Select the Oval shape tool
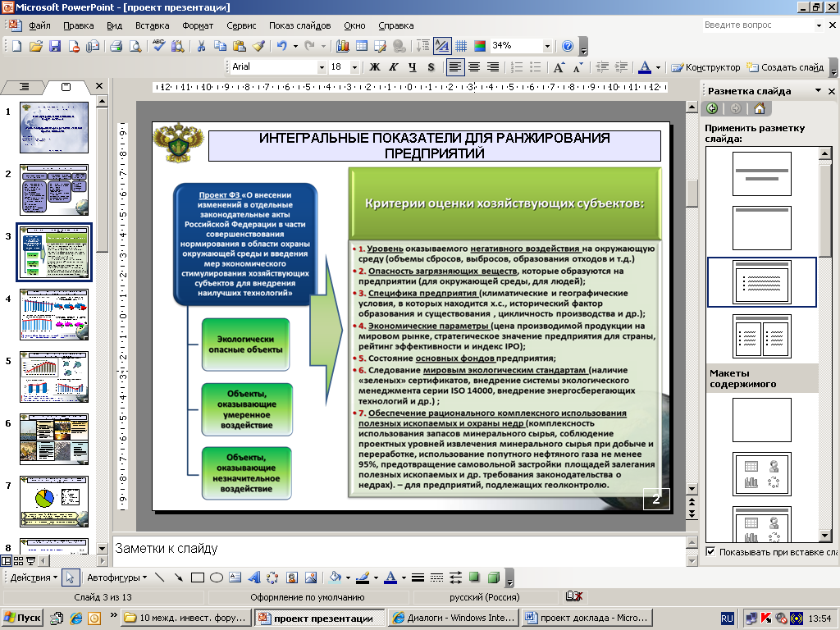 [217, 577]
